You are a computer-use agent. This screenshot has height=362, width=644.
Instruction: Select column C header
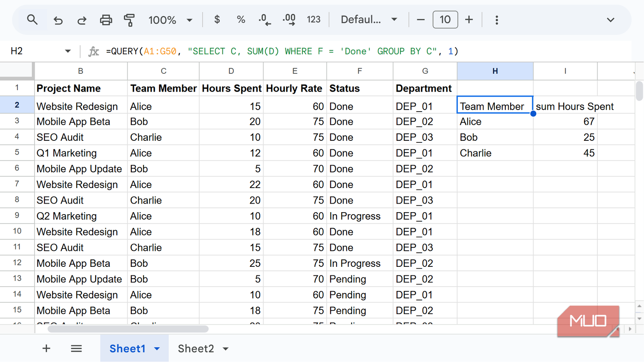click(163, 71)
